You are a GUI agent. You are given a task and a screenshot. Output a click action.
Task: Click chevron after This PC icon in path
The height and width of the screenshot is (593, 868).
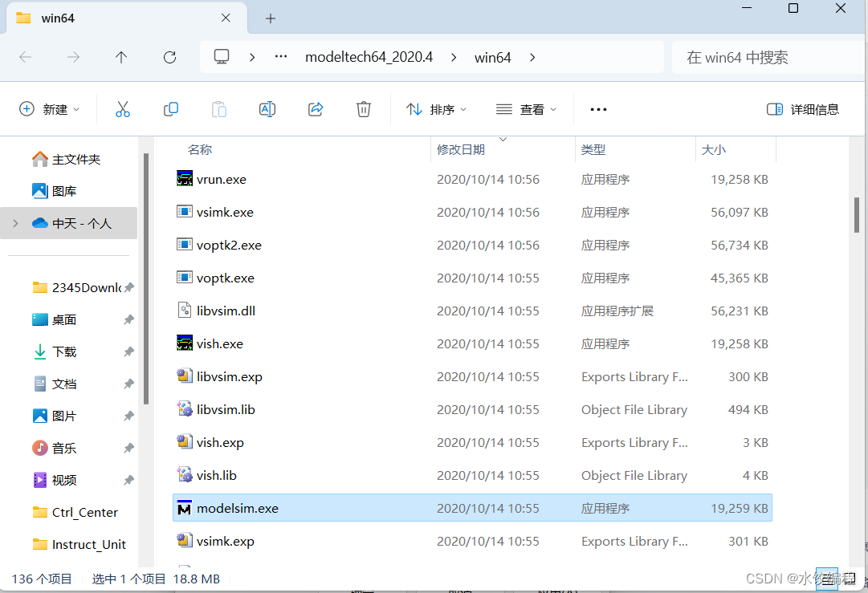252,57
